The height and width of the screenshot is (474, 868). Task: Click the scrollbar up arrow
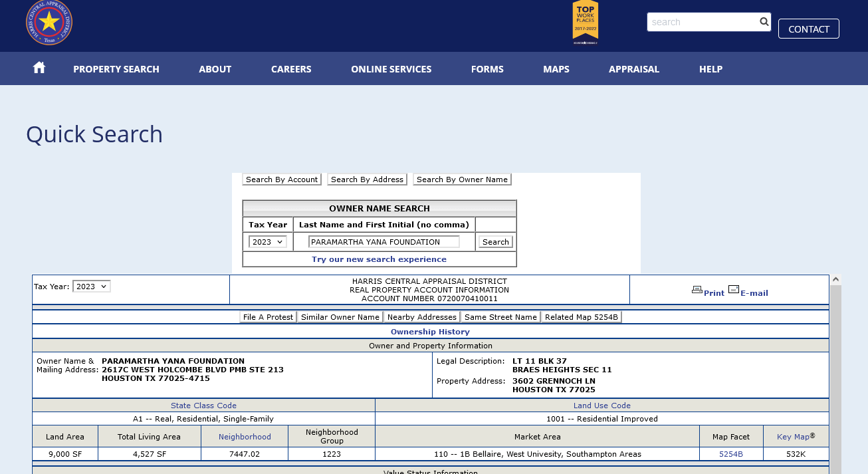[836, 280]
